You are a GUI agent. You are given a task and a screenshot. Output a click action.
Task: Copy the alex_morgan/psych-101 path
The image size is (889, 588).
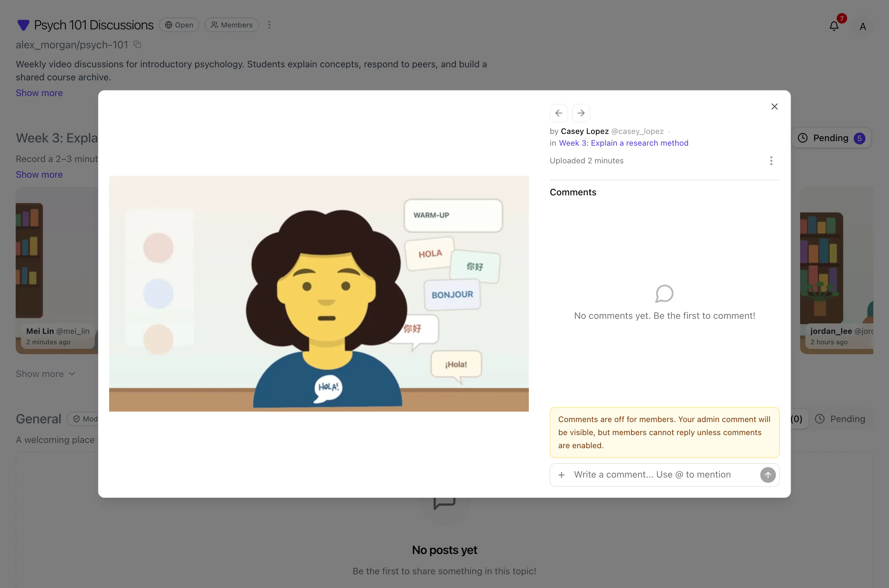[138, 45]
